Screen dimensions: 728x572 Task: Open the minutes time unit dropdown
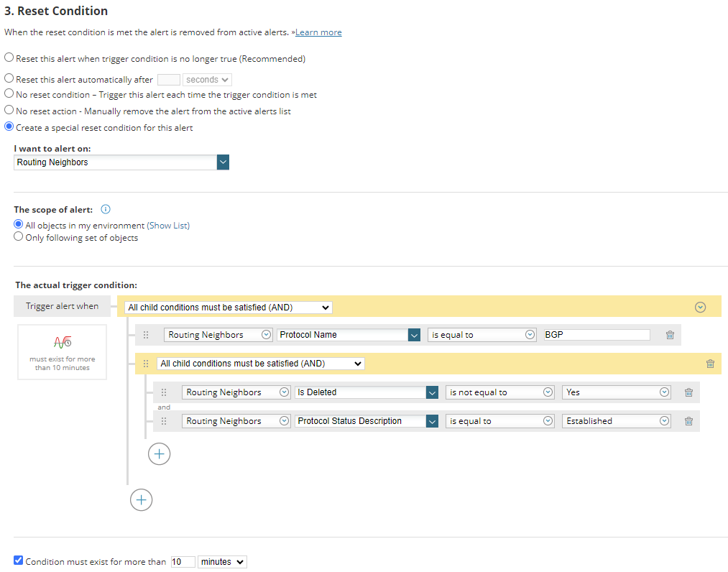[222, 562]
